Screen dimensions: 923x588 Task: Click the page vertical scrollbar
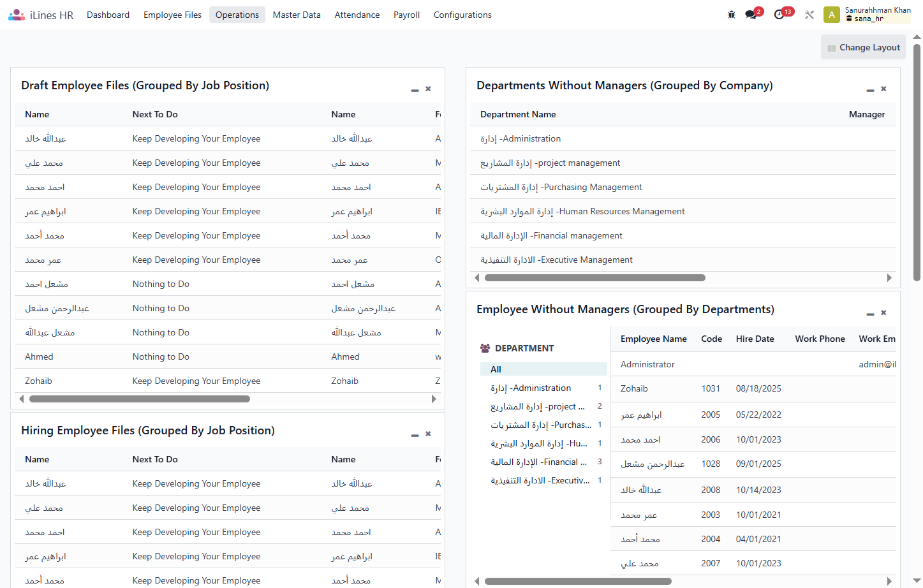pyautogui.click(x=917, y=163)
